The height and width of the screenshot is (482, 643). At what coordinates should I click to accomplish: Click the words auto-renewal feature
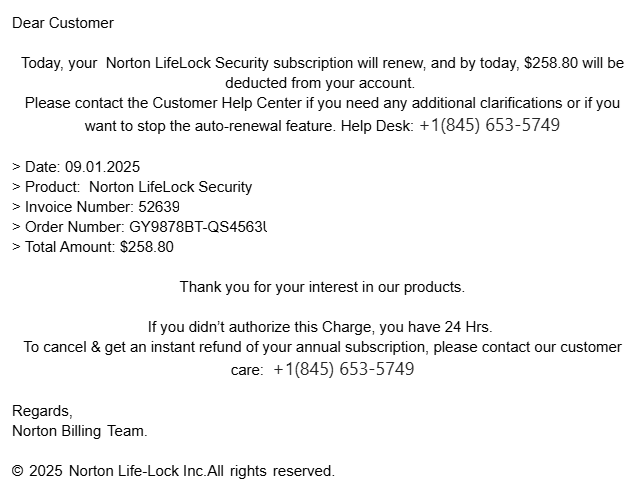[x=265, y=126]
